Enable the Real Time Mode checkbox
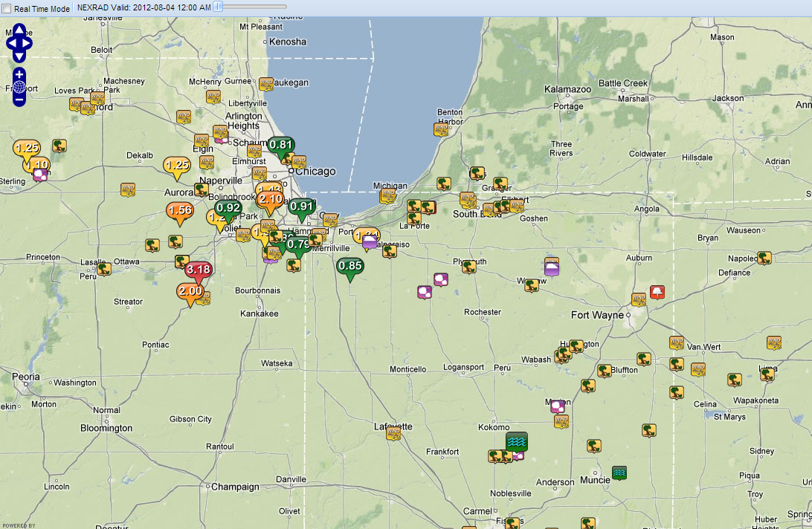This screenshot has width=812, height=529. tap(7, 9)
